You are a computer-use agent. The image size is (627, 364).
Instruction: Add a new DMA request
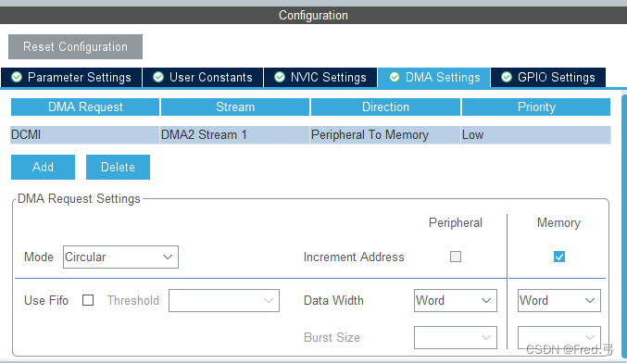pos(43,168)
